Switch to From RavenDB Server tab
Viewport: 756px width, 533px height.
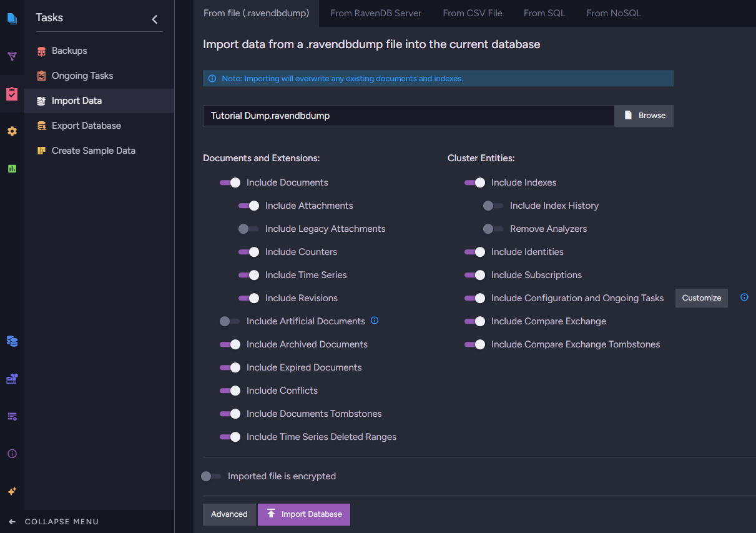pos(376,13)
